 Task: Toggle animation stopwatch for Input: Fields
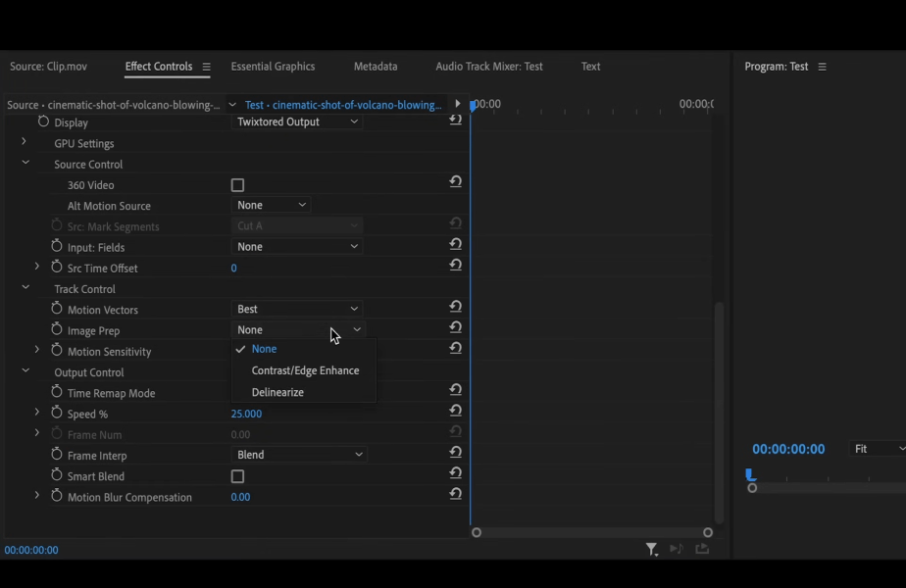(56, 246)
